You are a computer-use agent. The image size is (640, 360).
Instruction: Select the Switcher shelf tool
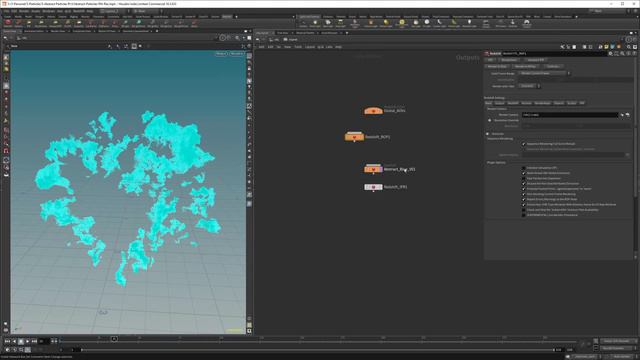[x=513, y=23]
